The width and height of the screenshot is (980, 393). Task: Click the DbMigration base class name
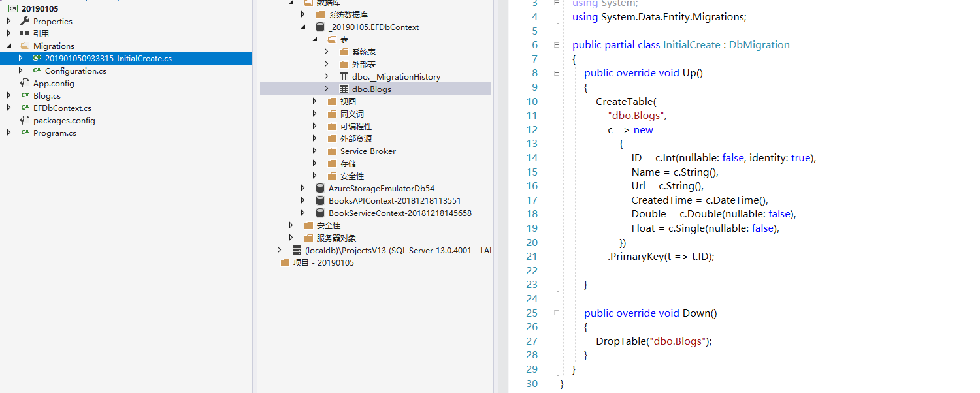coord(759,45)
